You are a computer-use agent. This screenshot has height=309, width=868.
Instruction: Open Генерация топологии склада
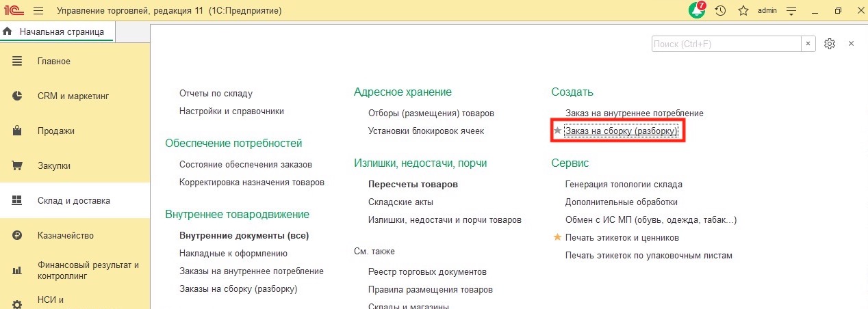pos(624,185)
